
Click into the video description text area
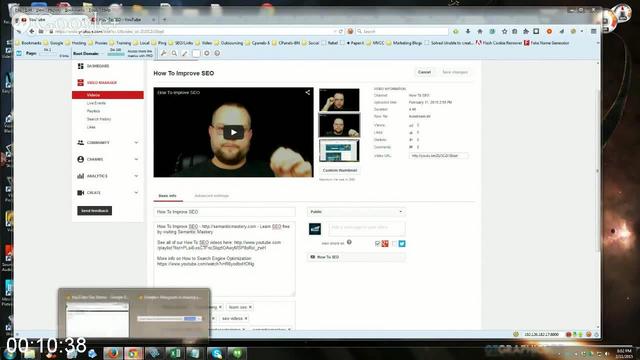[x=224, y=259]
